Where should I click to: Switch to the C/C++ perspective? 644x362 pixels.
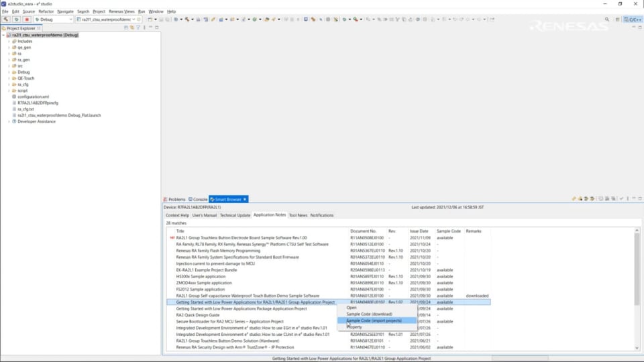coord(633,19)
